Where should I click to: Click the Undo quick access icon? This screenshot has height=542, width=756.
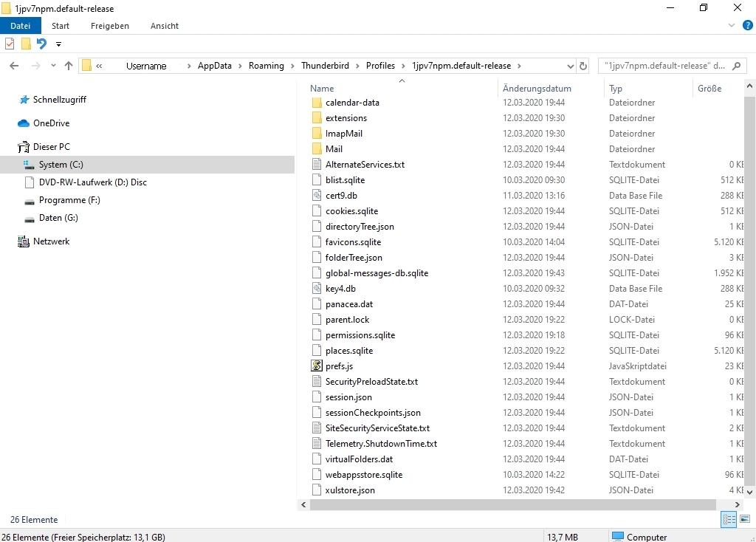click(x=42, y=44)
